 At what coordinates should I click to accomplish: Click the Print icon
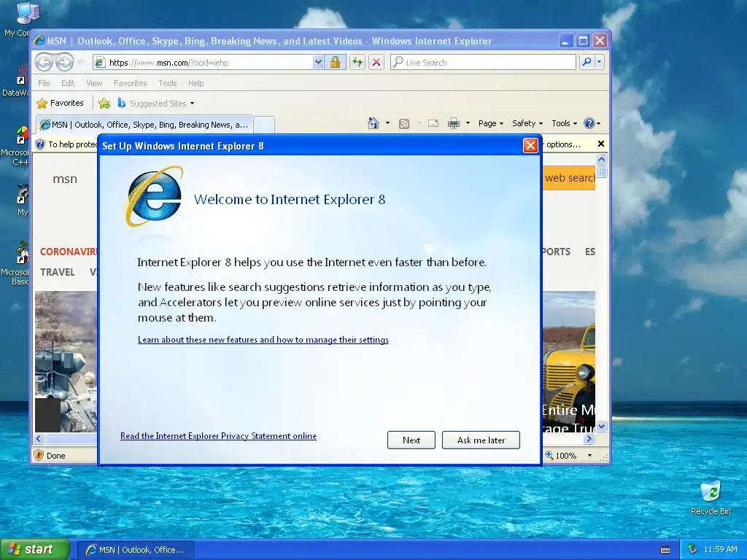pos(454,123)
